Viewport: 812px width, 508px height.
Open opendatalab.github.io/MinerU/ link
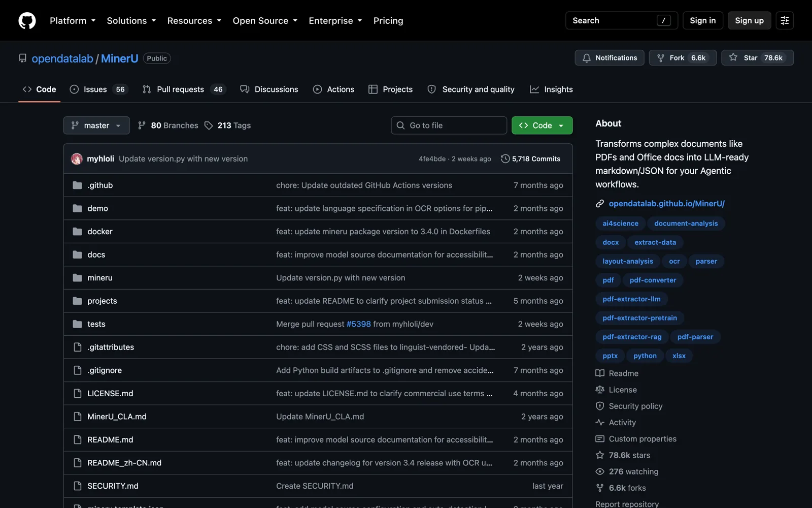coord(666,204)
